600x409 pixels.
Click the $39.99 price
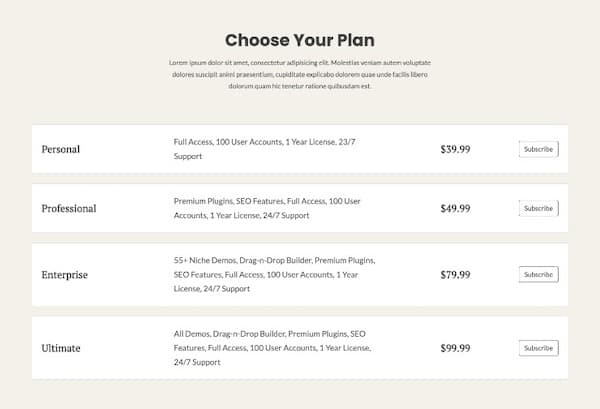455,149
